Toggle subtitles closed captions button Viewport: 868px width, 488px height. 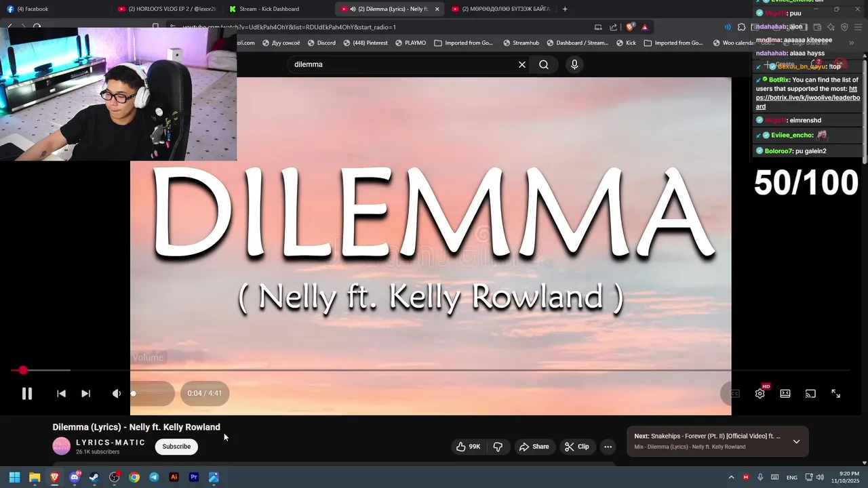[x=734, y=393]
